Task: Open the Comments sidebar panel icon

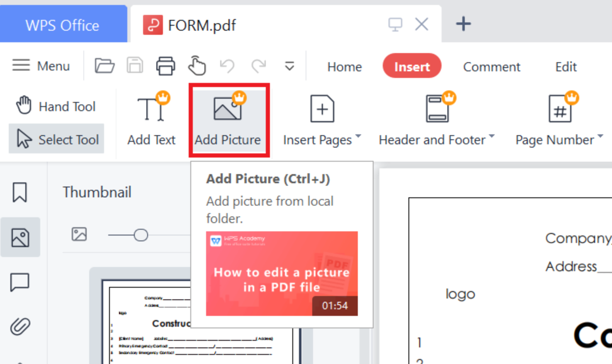Action: tap(20, 282)
